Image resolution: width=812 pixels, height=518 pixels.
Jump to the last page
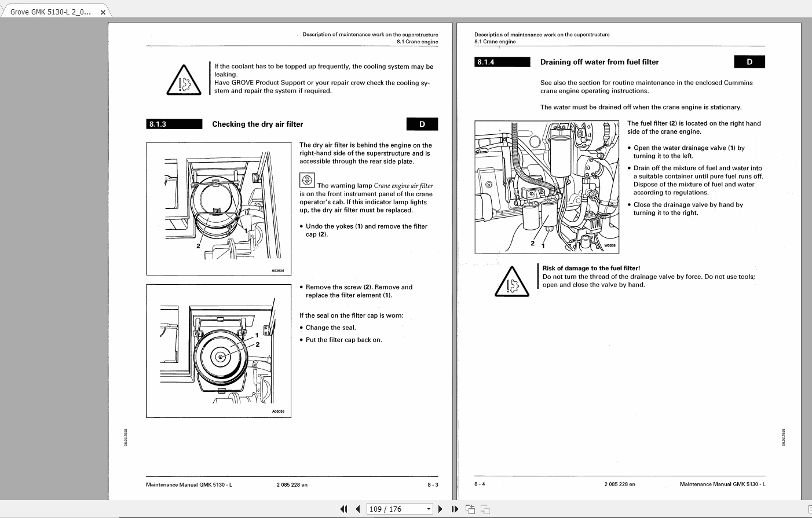coord(455,508)
